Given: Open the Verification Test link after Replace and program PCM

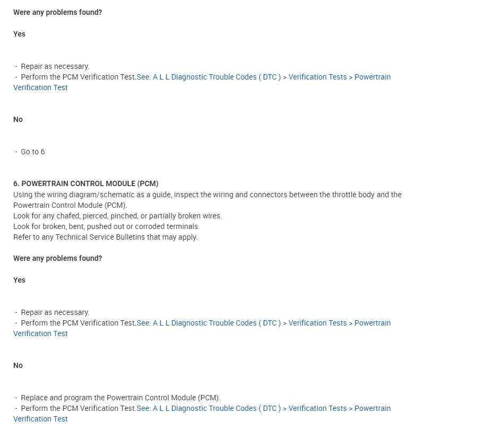Looking at the screenshot, I should [263, 408].
